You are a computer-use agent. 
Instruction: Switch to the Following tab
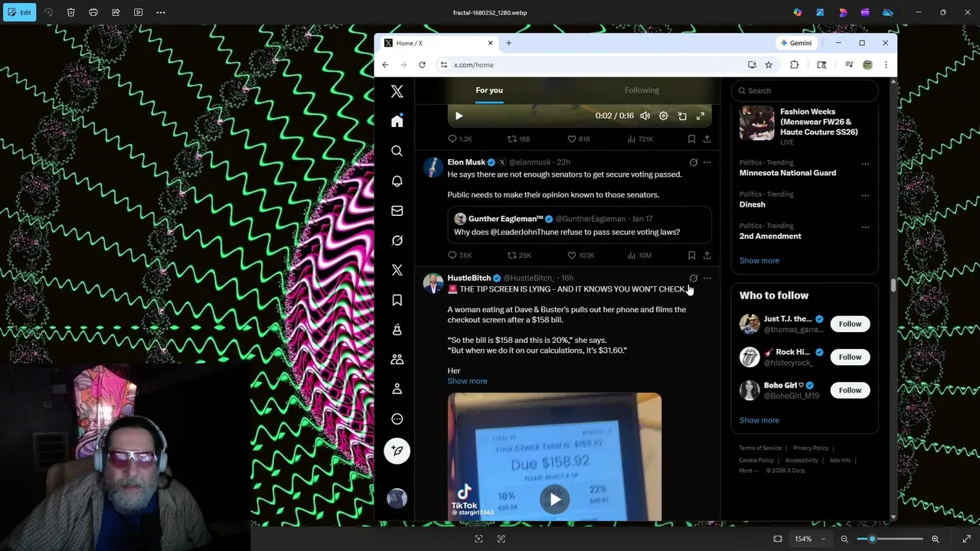(642, 90)
